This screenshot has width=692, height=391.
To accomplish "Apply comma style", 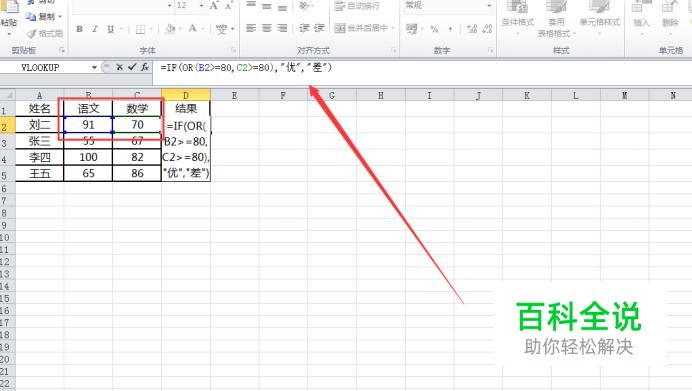I will point(450,29).
